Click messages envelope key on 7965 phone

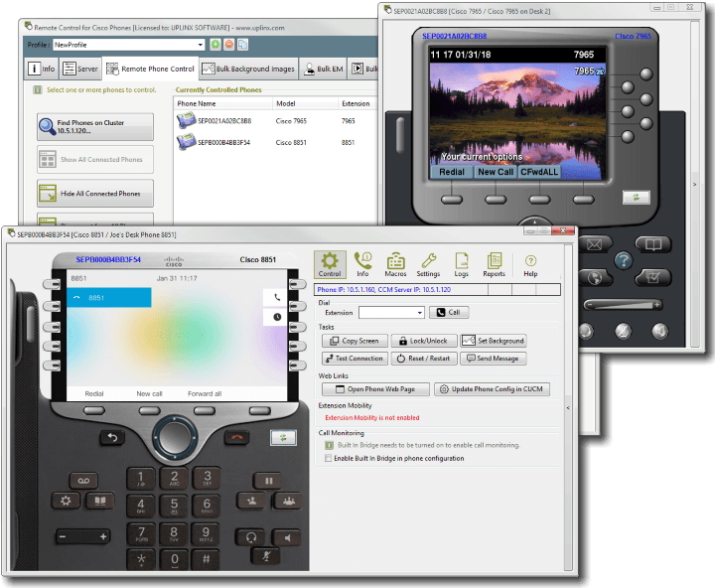(594, 245)
